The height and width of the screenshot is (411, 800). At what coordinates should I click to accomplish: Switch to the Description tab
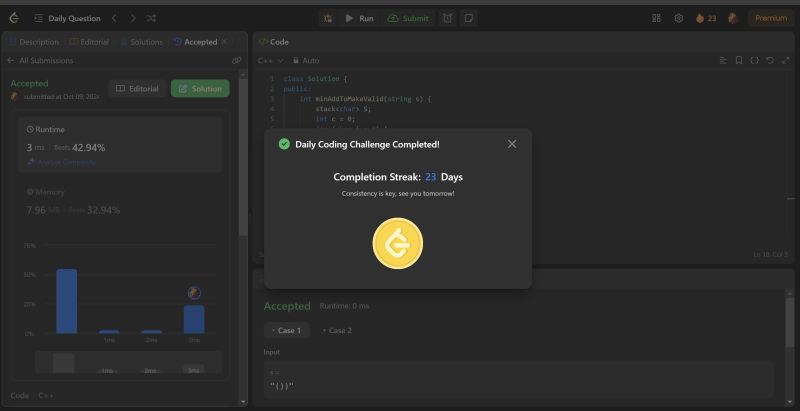34,42
